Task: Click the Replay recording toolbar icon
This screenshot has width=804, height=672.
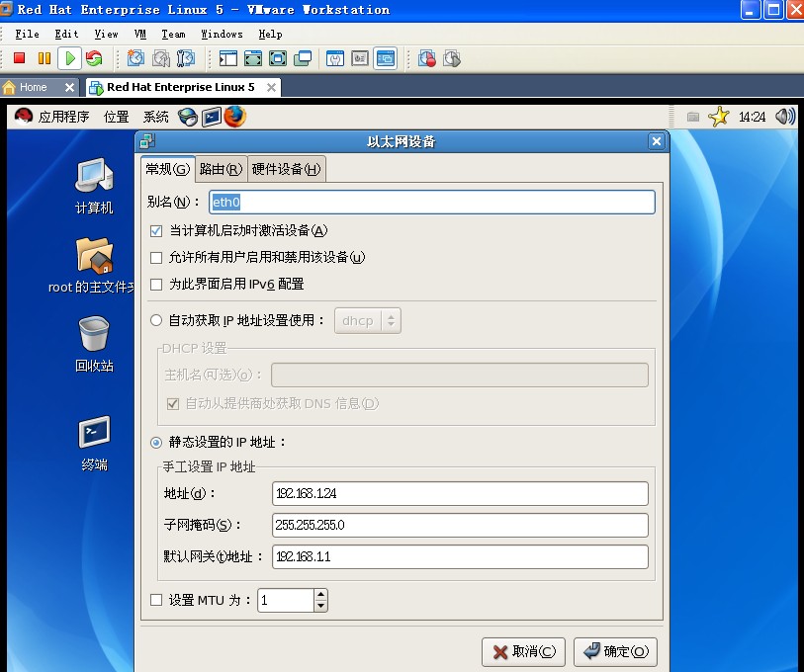Action: point(452,58)
